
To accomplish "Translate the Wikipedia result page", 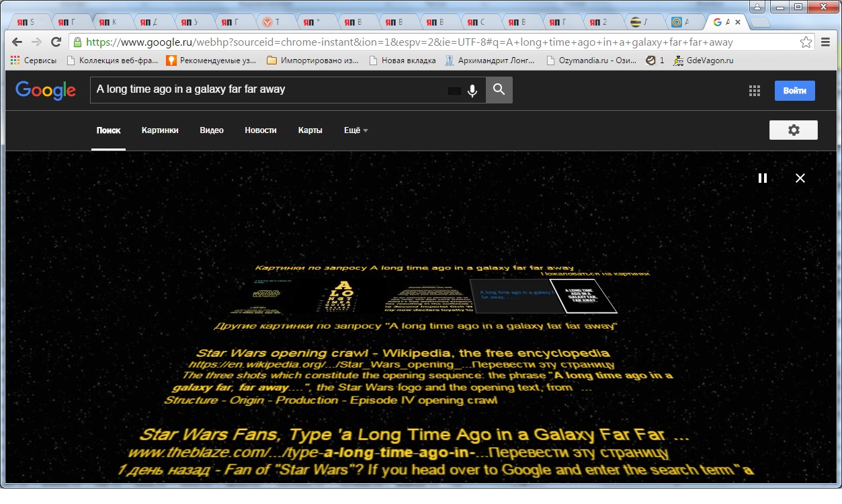I will 543,365.
